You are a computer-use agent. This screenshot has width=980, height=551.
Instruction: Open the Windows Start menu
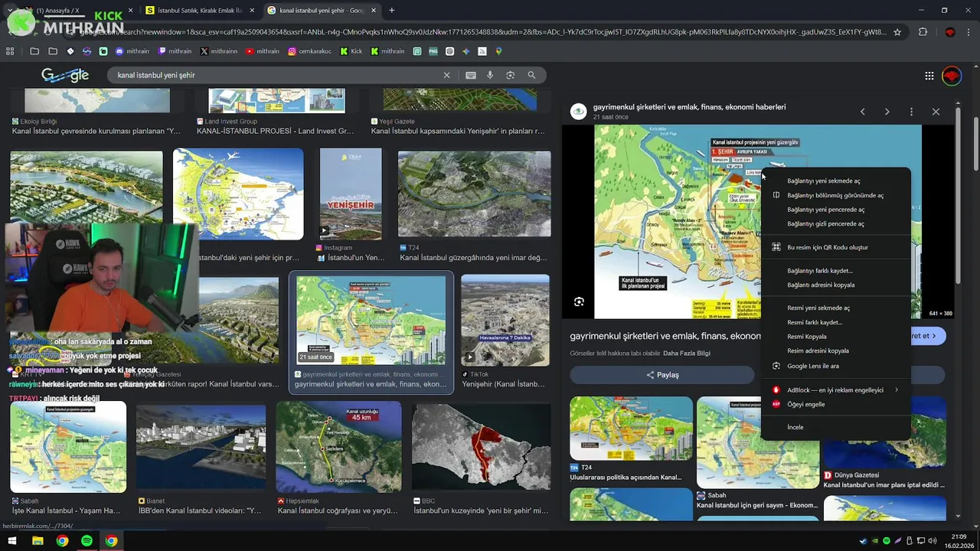(12, 541)
